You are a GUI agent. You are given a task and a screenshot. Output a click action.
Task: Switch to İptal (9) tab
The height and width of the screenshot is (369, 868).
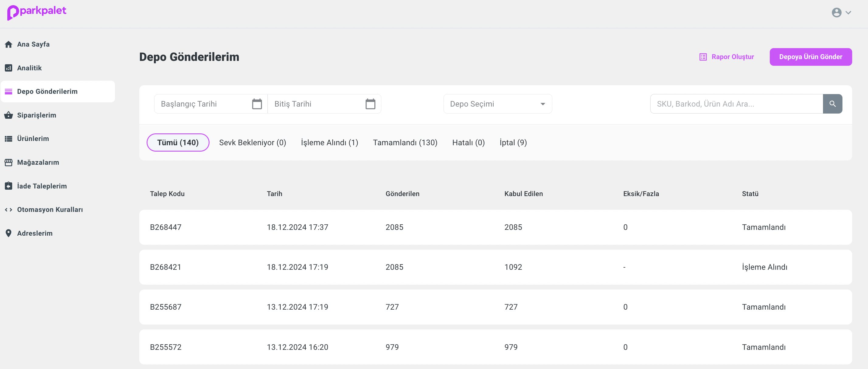[513, 142]
